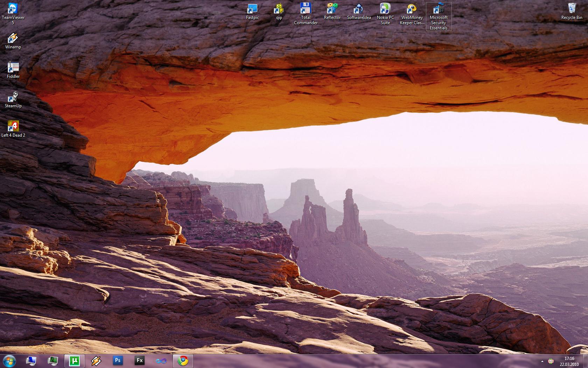Select the SoftwareIdea desktop shortcut
Screen dimensions: 588x368
359,9
